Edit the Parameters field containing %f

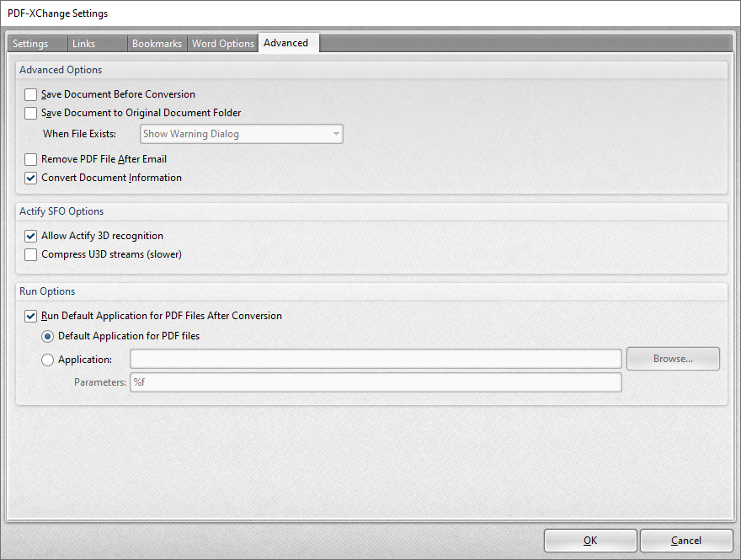click(376, 382)
